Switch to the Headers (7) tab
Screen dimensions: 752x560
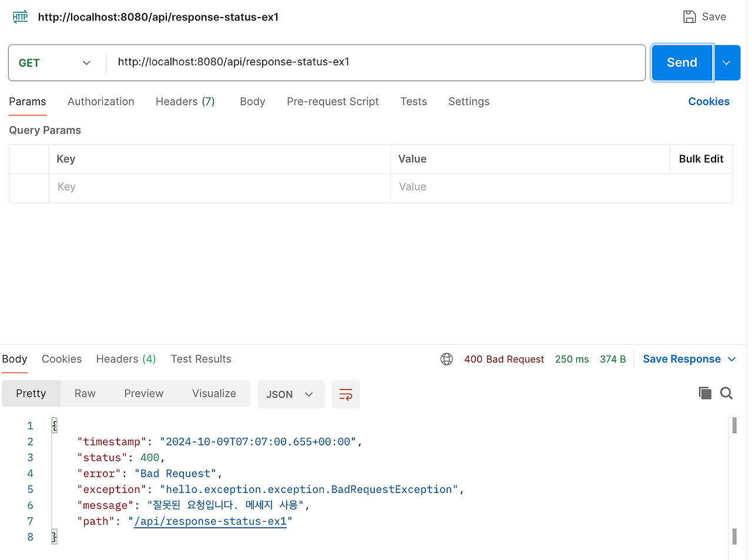coord(185,101)
